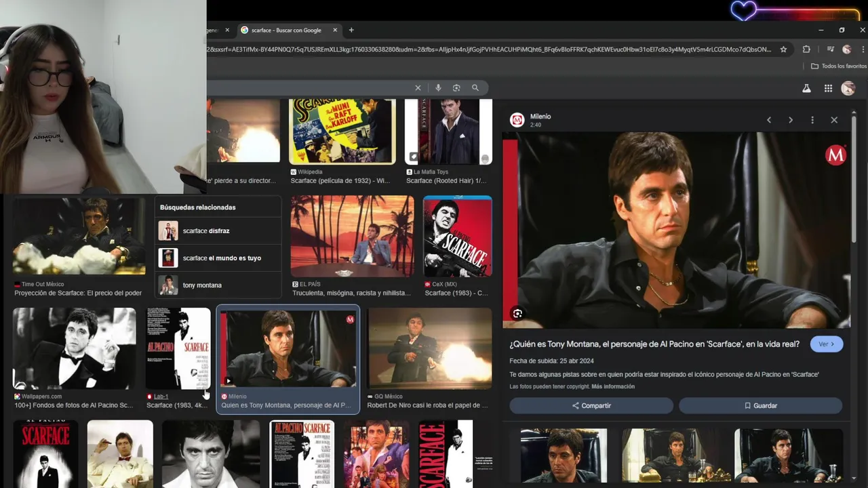
Task: Select related search scarface el mundo es tuyo
Action: 218,258
